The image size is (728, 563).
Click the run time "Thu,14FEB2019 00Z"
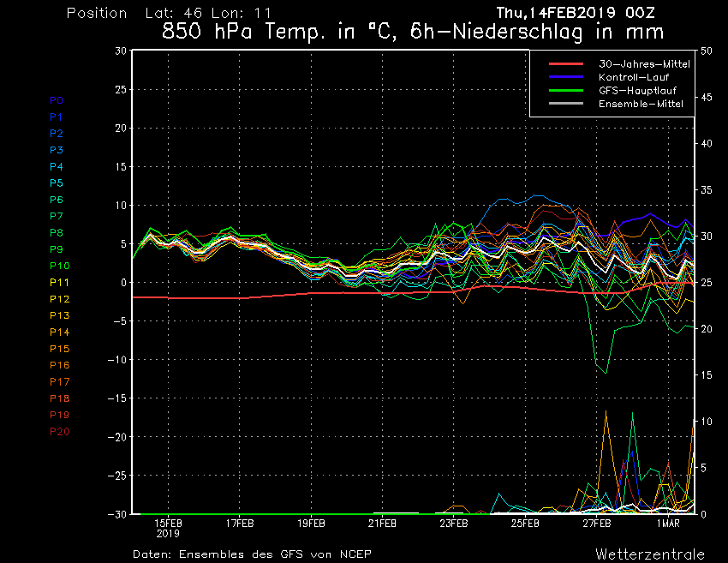576,13
